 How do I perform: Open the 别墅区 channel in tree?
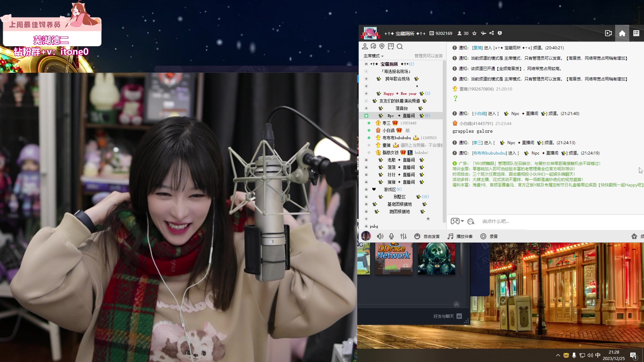coord(399,197)
